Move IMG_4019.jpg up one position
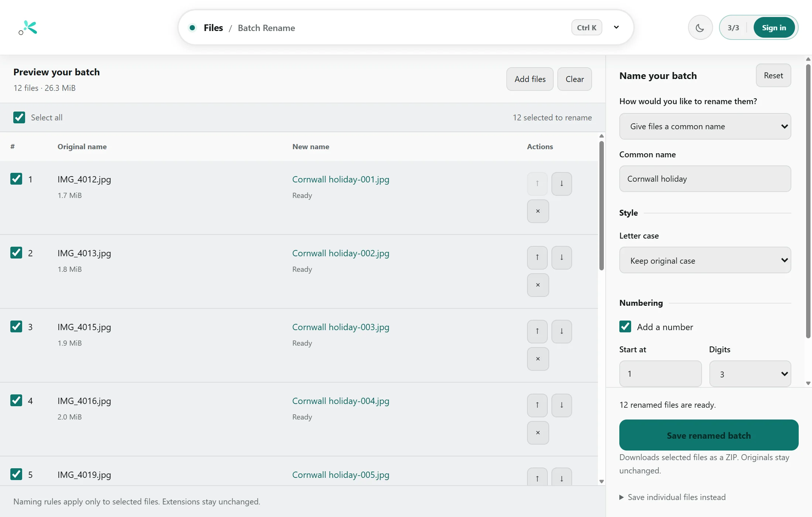The width and height of the screenshot is (812, 517). [537, 477]
